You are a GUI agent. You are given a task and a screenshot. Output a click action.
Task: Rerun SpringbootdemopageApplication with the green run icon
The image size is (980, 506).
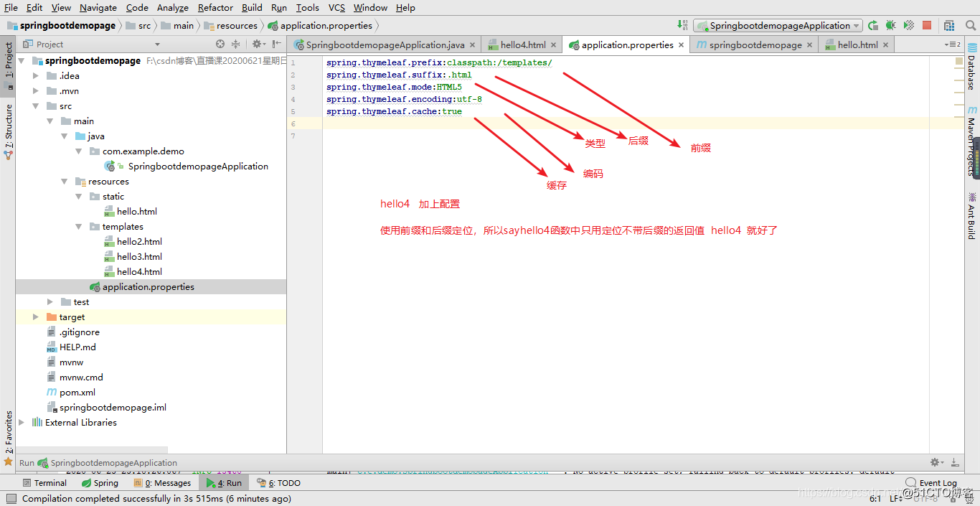[x=873, y=25]
